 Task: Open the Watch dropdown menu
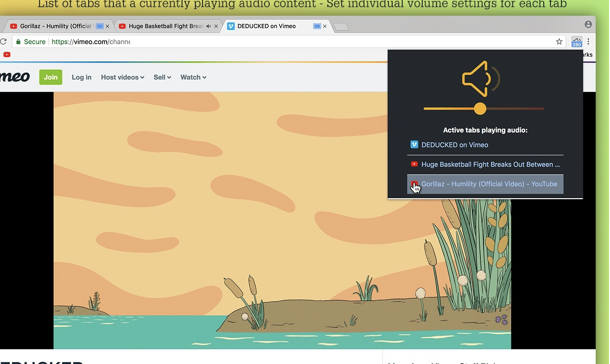point(193,77)
